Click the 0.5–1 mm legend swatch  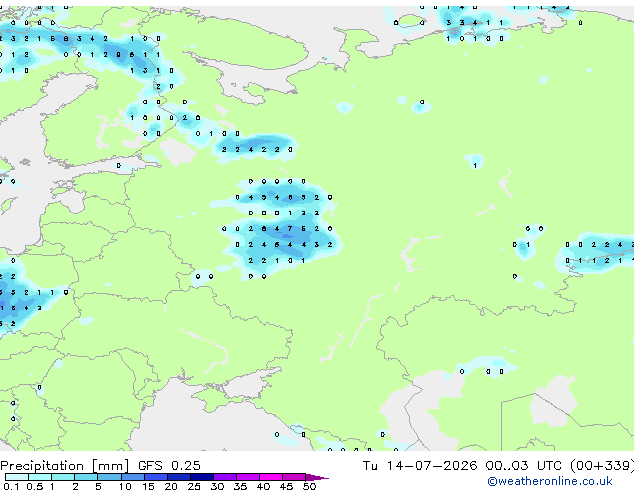(x=40, y=477)
